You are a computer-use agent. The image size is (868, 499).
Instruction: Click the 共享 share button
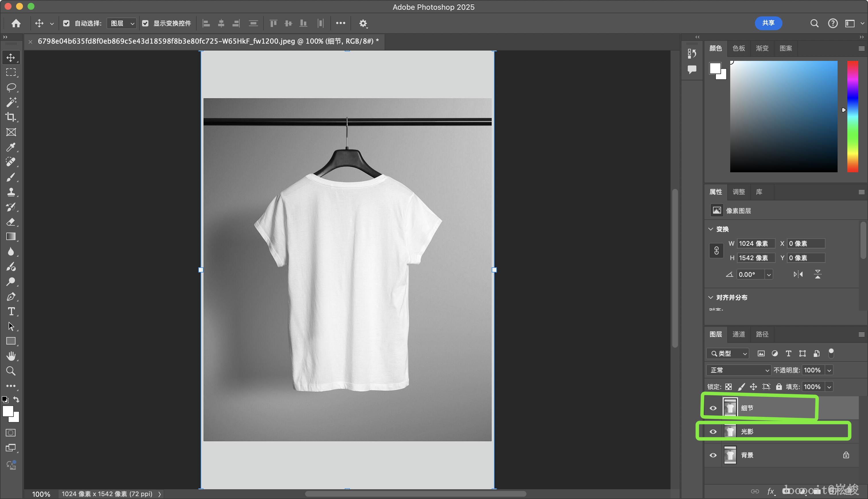(x=768, y=23)
